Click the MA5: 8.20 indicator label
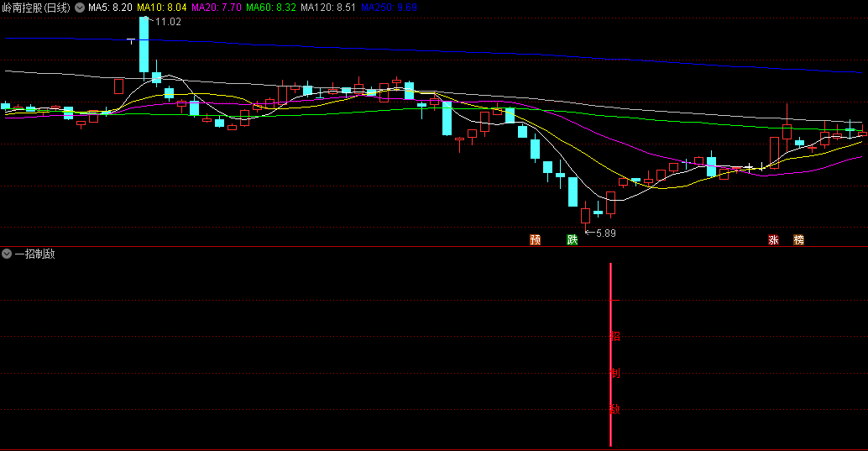Viewport: 868px width, 451px height. pos(110,8)
